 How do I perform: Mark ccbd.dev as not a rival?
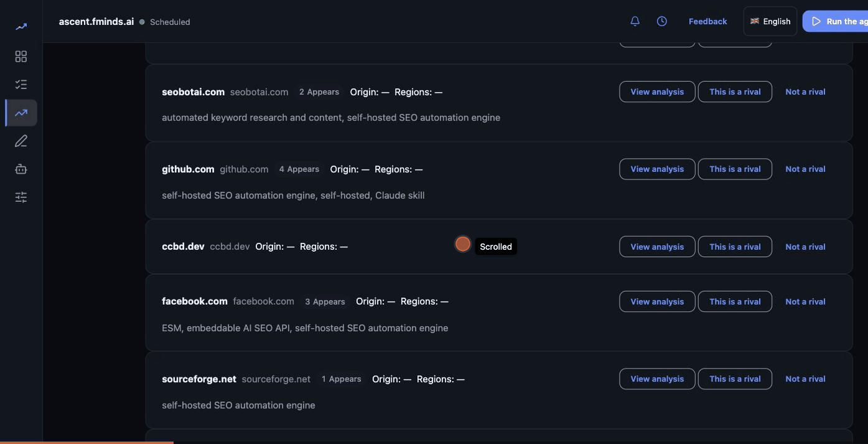pos(805,247)
